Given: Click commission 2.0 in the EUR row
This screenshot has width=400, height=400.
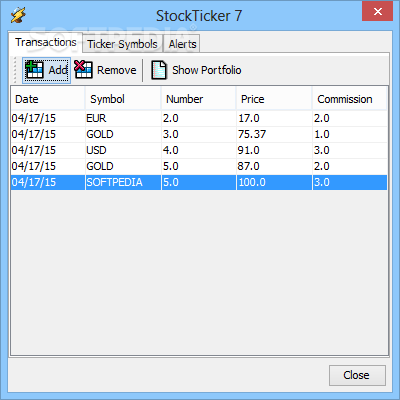Looking at the screenshot, I should [350, 118].
